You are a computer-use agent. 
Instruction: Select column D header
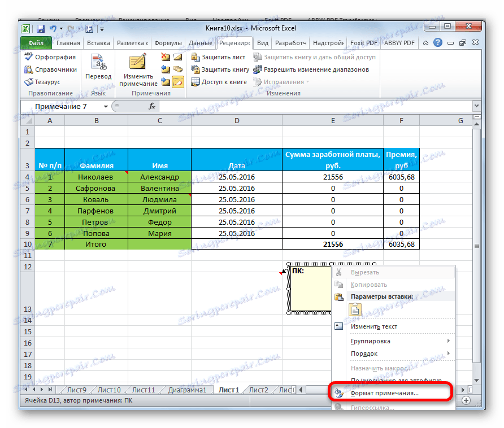coord(237,120)
